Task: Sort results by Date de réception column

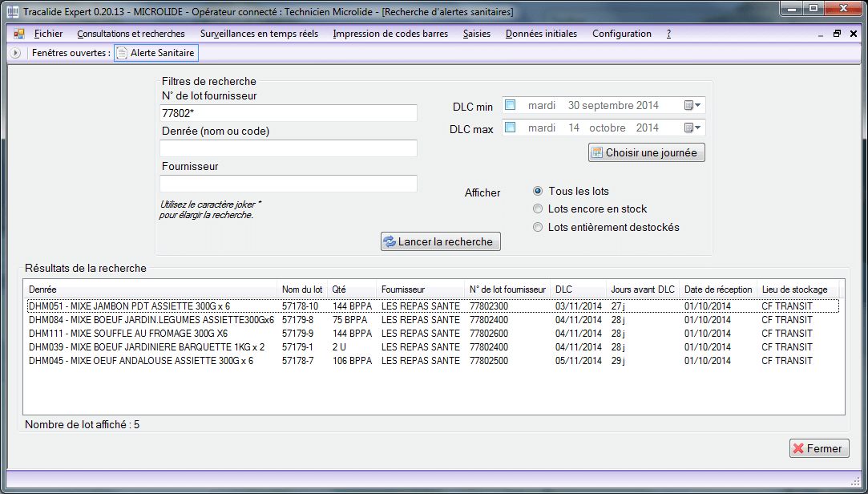Action: [x=718, y=290]
